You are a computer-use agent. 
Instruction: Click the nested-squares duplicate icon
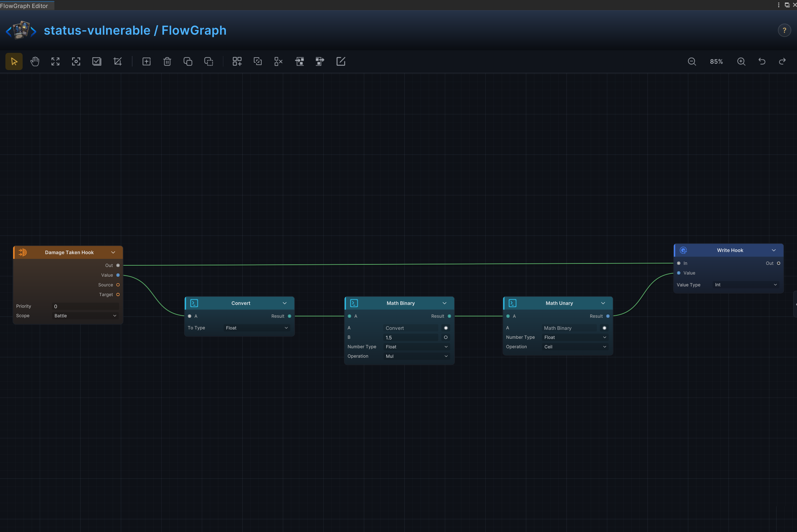tap(258, 61)
